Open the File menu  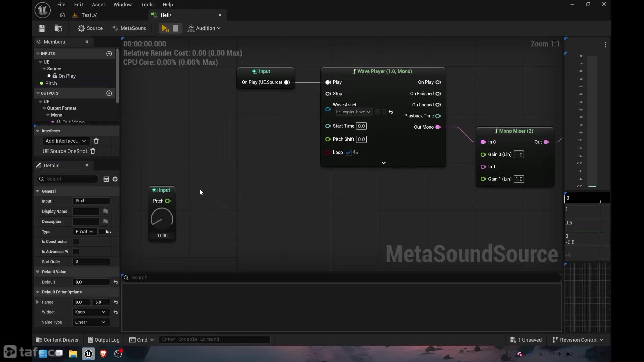click(61, 5)
